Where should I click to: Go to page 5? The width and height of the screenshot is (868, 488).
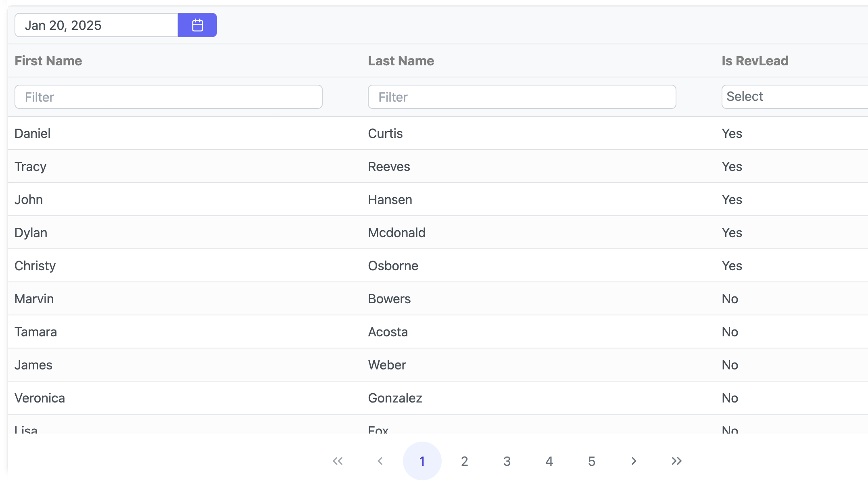pyautogui.click(x=591, y=461)
